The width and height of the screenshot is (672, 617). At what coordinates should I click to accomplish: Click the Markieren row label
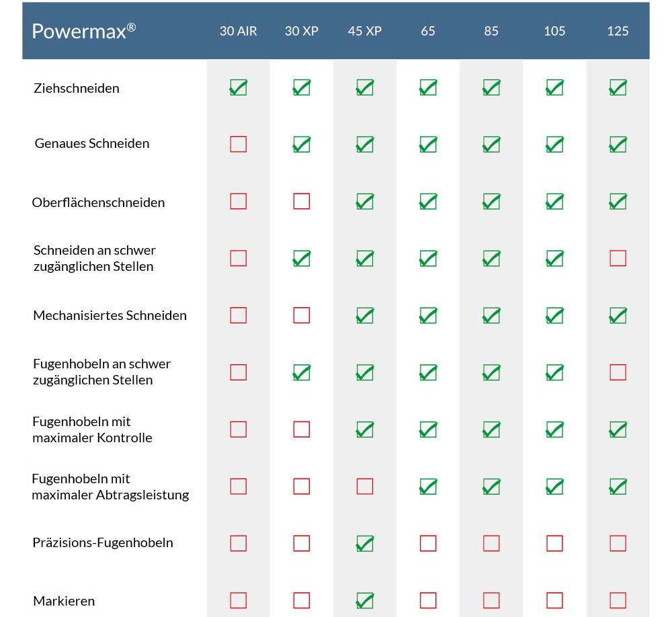(x=64, y=601)
